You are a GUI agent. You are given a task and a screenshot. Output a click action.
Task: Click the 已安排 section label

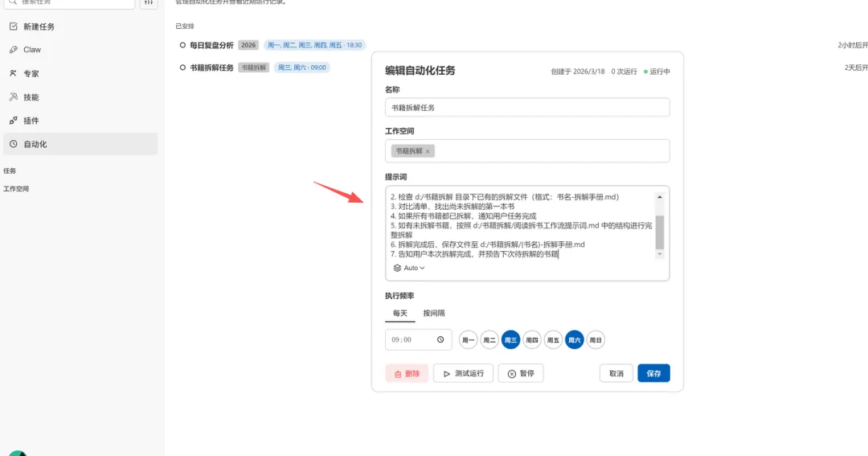click(x=185, y=26)
